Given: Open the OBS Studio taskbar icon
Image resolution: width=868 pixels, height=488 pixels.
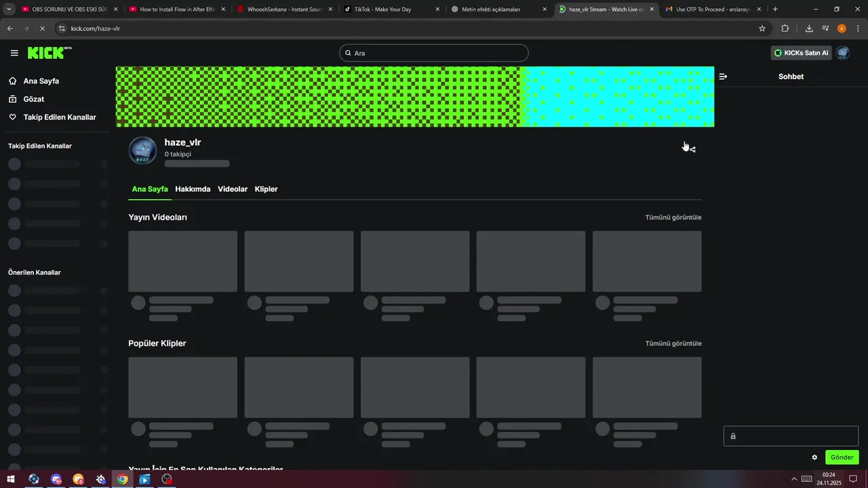Looking at the screenshot, I should click(x=167, y=479).
